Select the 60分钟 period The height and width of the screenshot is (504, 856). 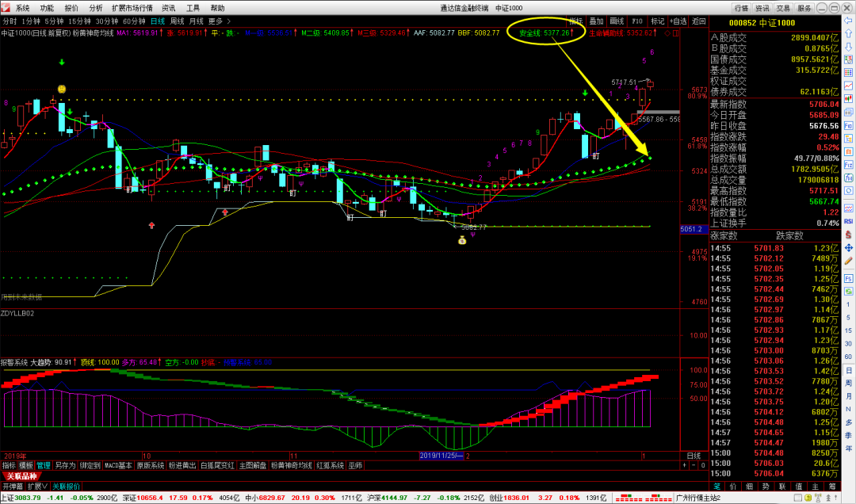click(134, 21)
